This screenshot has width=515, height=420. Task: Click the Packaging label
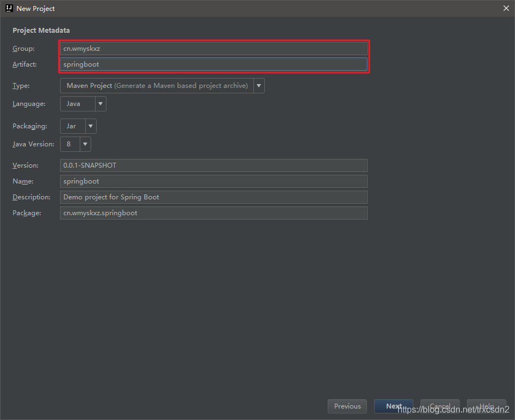tap(29, 126)
